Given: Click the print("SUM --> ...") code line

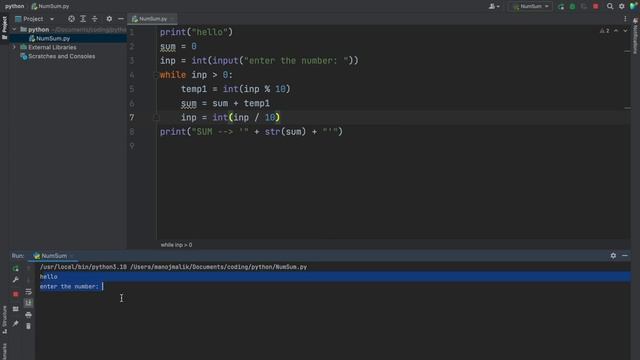Looking at the screenshot, I should pos(251,132).
